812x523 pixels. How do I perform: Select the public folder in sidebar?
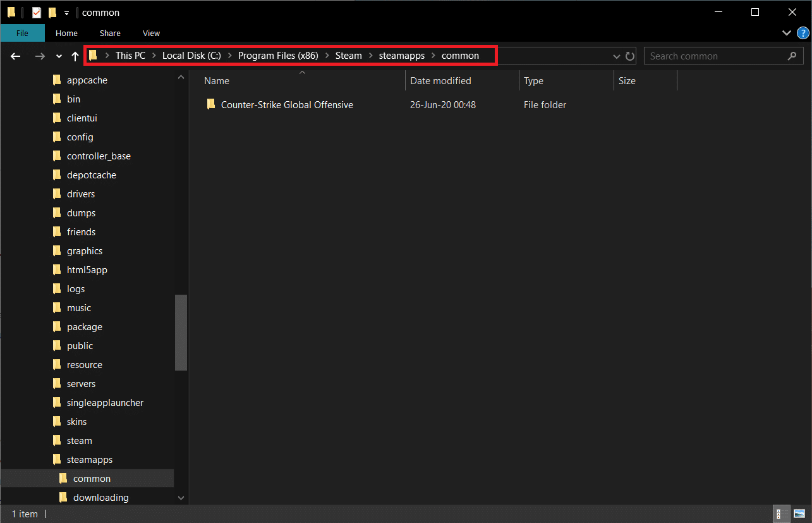[x=80, y=346]
